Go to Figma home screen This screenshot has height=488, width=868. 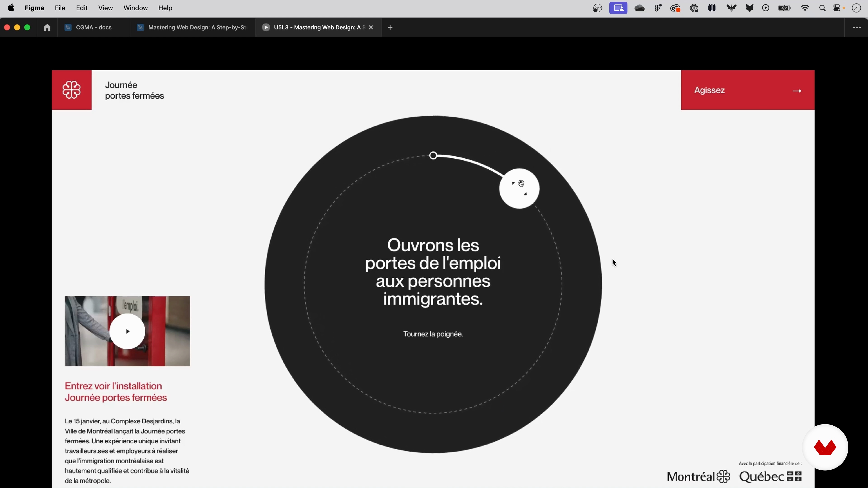(x=47, y=28)
